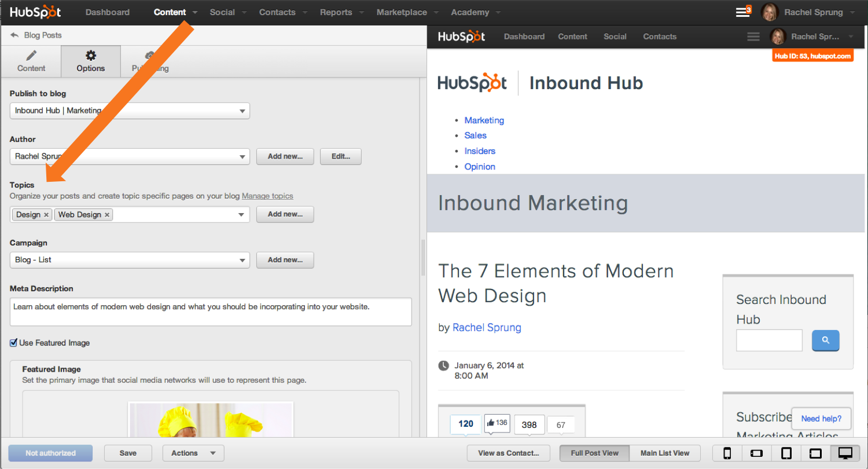Click the Marketing link in blog preview

point(484,120)
